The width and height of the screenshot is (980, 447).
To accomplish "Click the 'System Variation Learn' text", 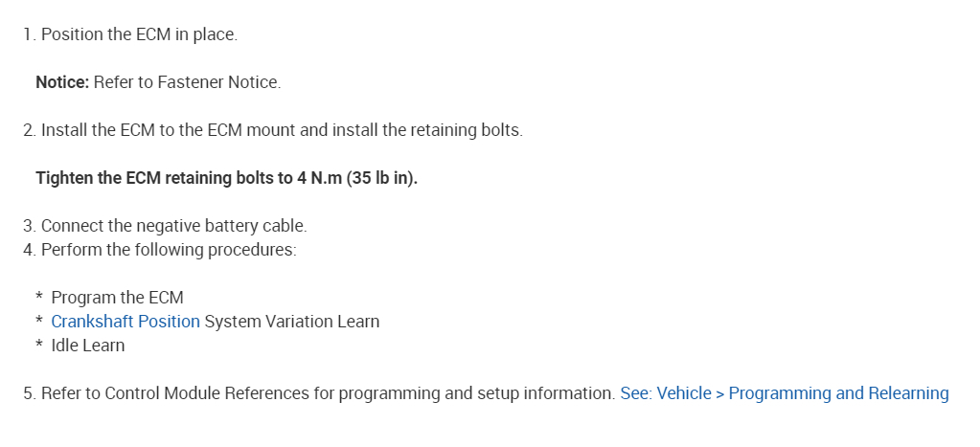I will [292, 322].
